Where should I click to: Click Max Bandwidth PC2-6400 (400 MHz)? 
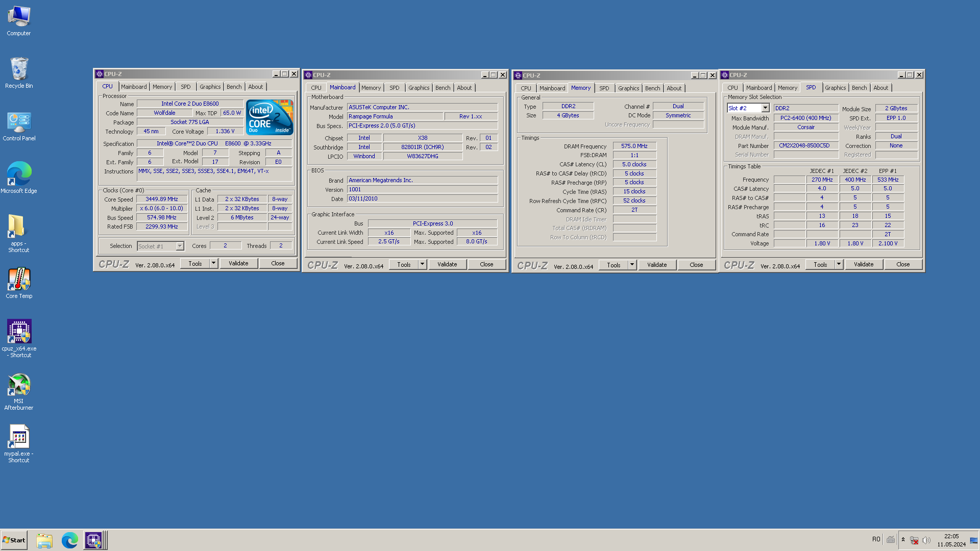pyautogui.click(x=806, y=118)
